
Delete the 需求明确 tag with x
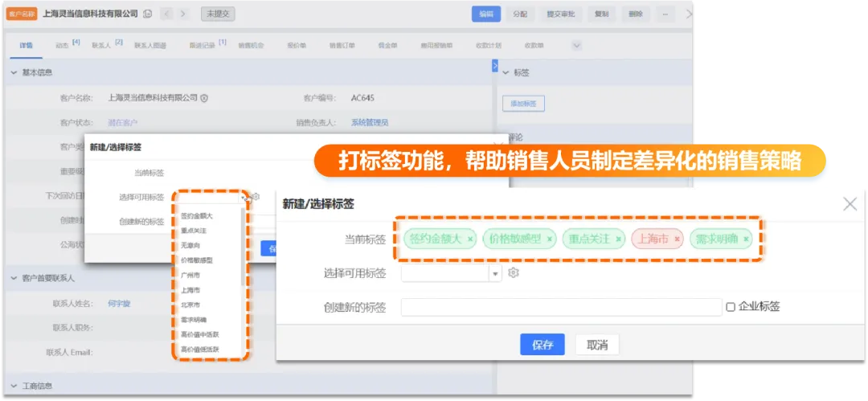click(747, 239)
